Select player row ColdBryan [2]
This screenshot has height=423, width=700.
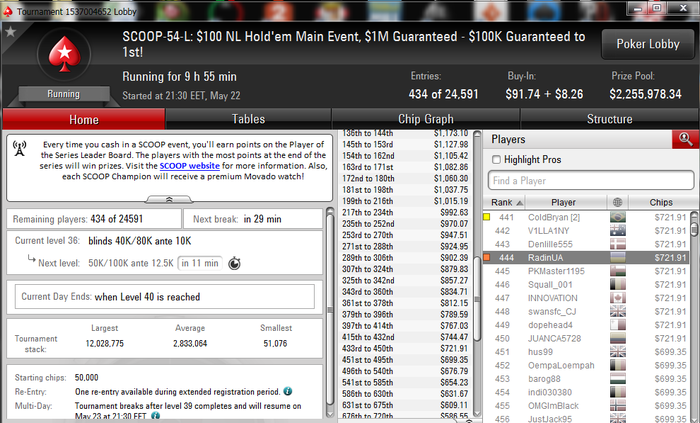point(586,217)
